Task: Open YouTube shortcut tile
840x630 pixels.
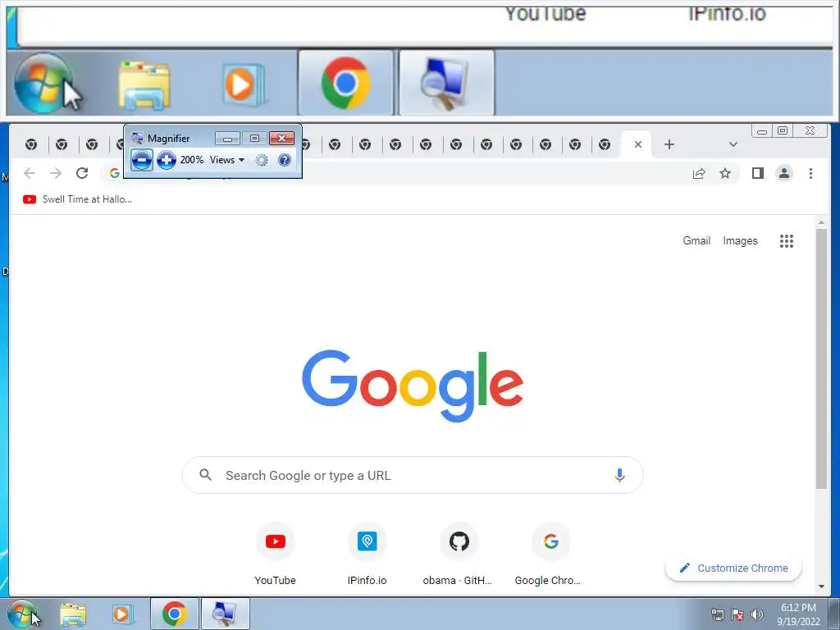Action: click(276, 555)
